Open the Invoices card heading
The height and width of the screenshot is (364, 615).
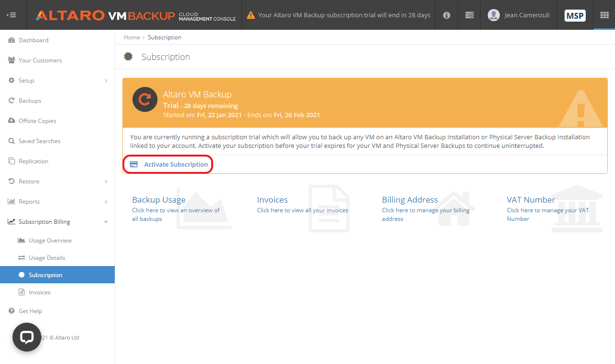[272, 200]
